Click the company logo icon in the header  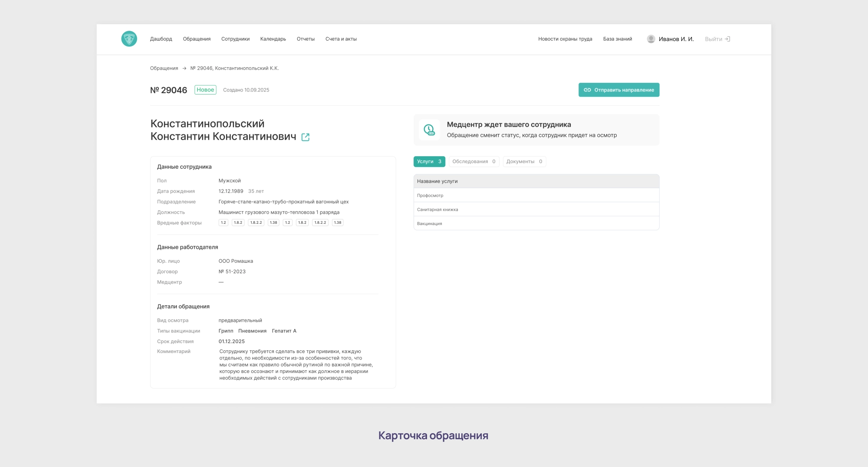point(128,39)
